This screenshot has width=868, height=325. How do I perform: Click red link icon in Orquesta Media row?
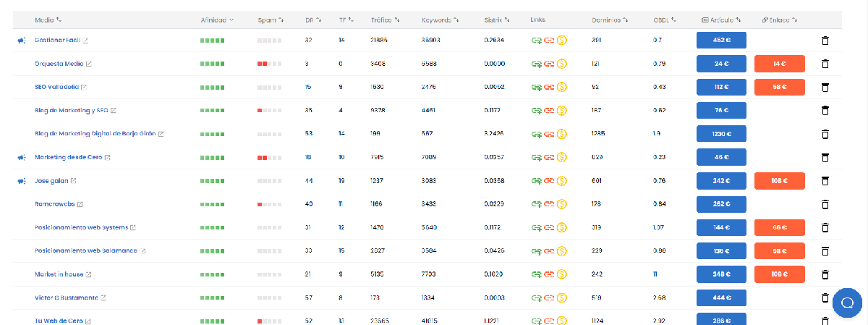click(x=549, y=64)
